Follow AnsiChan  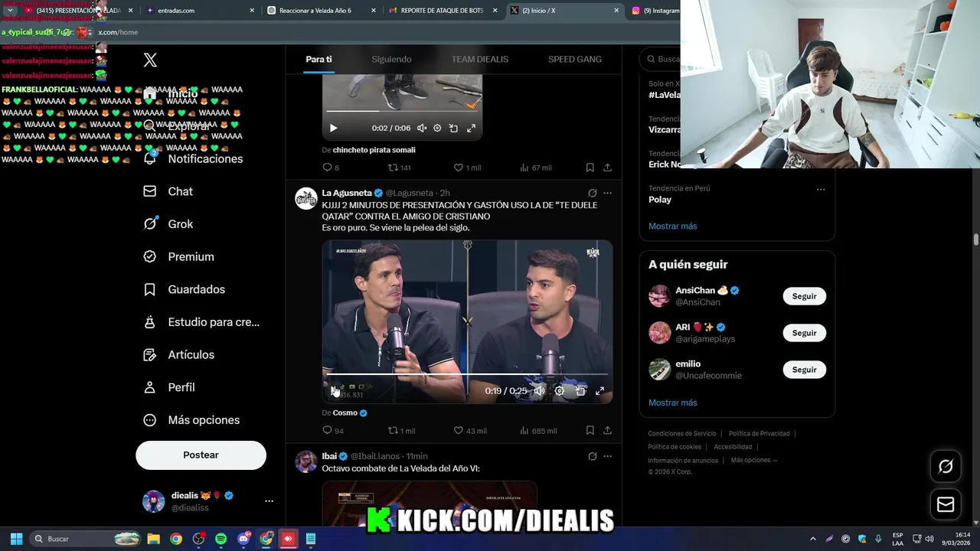point(804,296)
